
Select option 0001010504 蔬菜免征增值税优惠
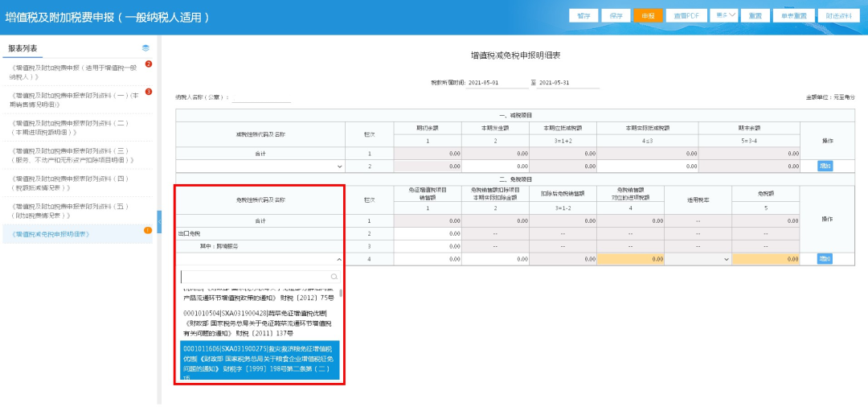(x=259, y=323)
